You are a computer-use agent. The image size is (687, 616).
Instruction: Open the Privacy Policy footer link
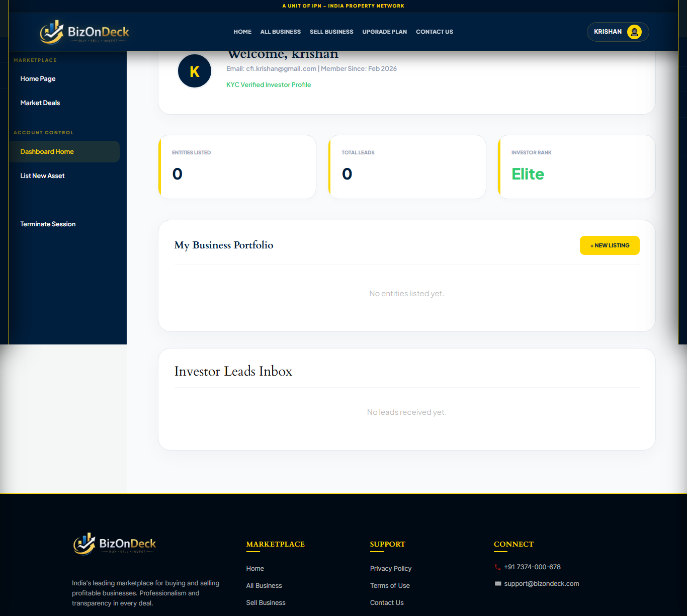[390, 569]
